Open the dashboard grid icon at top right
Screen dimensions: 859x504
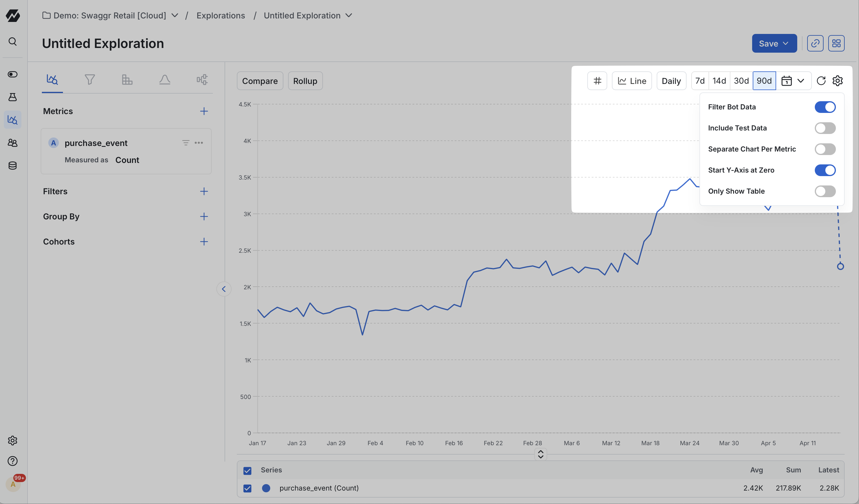click(x=836, y=43)
